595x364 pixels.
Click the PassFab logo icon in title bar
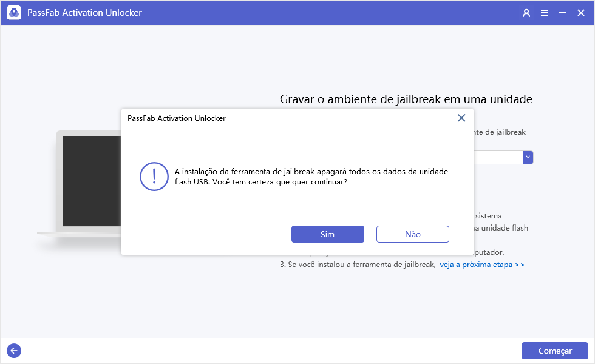pos(14,13)
